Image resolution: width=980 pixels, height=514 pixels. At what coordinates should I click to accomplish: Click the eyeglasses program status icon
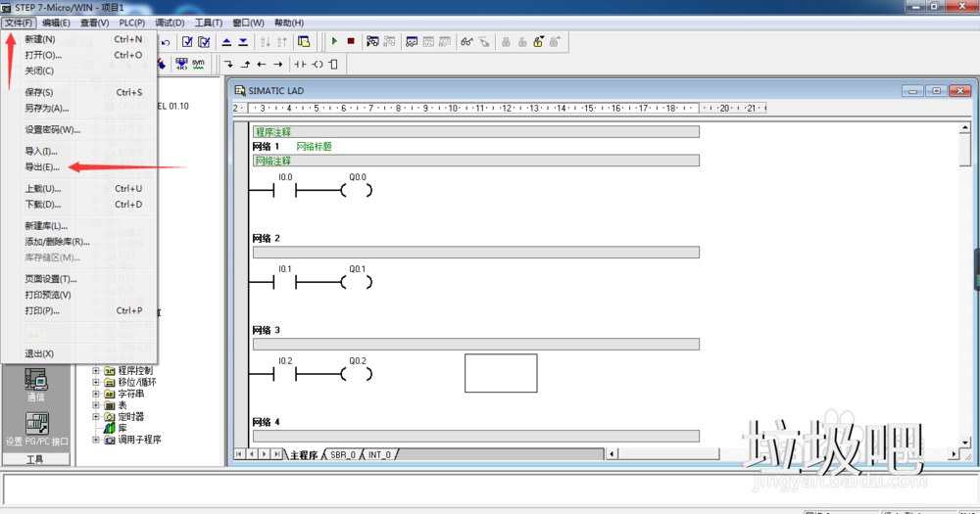pos(466,42)
